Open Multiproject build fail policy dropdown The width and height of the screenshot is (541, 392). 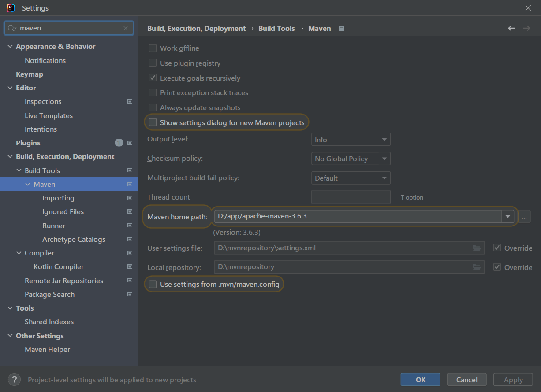pyautogui.click(x=351, y=178)
